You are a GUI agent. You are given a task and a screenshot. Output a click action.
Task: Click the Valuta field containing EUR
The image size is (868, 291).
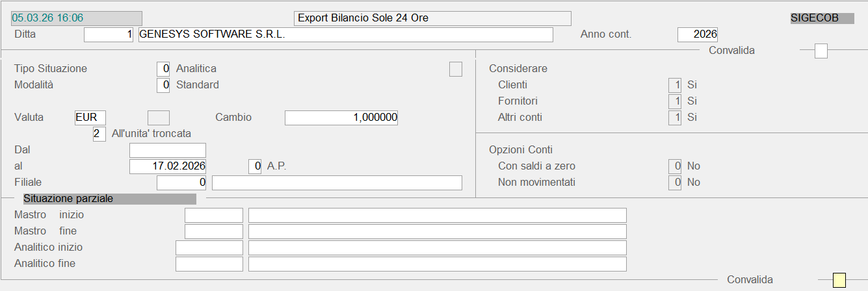click(90, 118)
